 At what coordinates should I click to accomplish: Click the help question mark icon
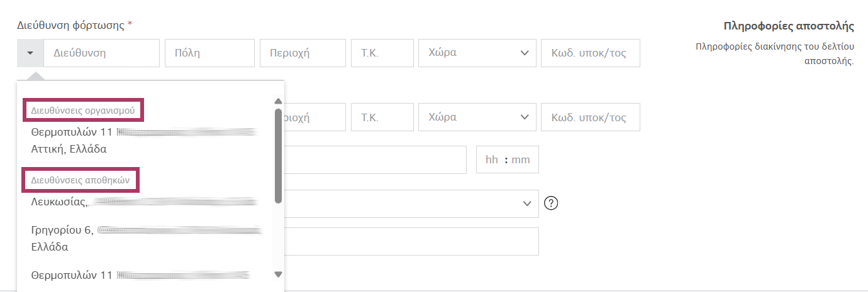tap(551, 203)
